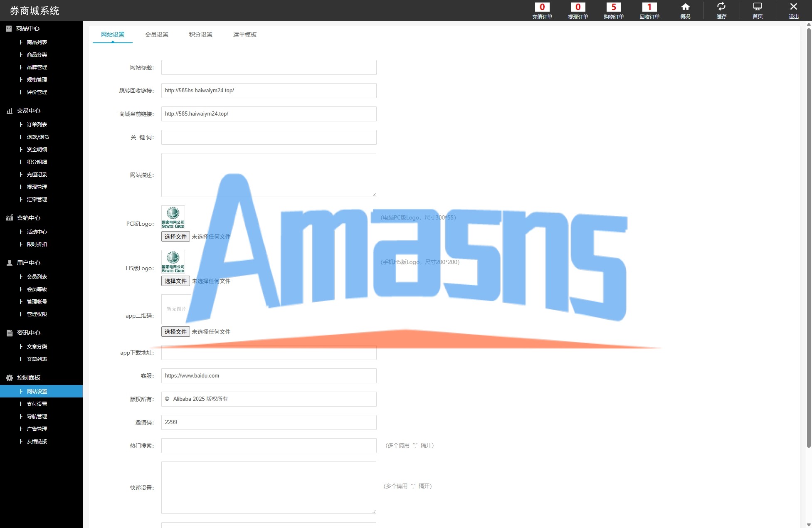The image size is (812, 528).
Task: Click the 客服 link input field
Action: pyautogui.click(x=269, y=376)
